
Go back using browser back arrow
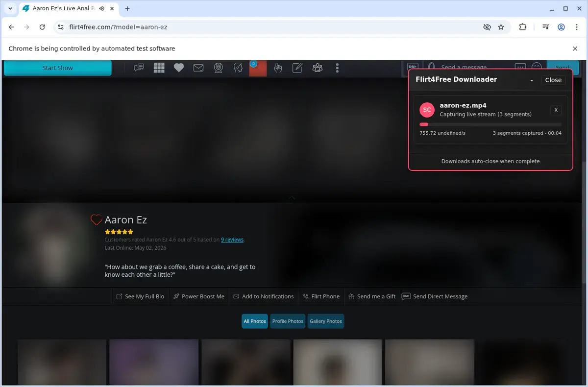point(11,27)
